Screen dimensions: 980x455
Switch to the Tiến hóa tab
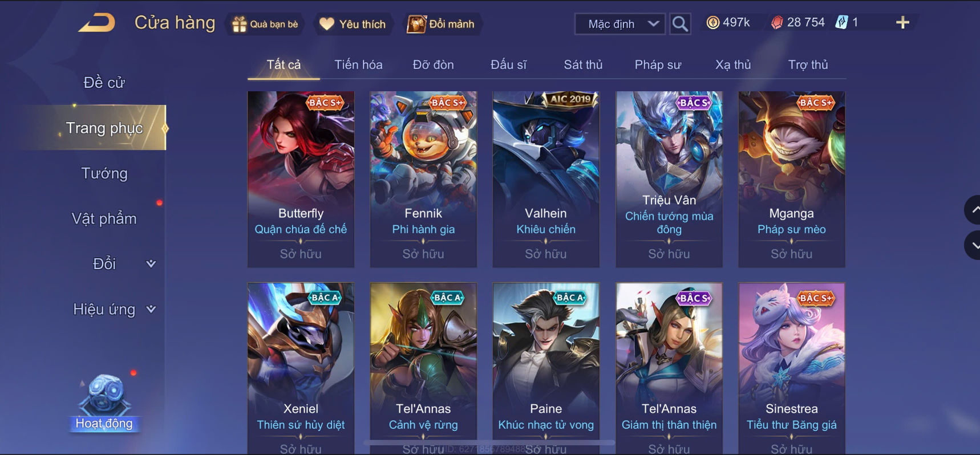358,64
